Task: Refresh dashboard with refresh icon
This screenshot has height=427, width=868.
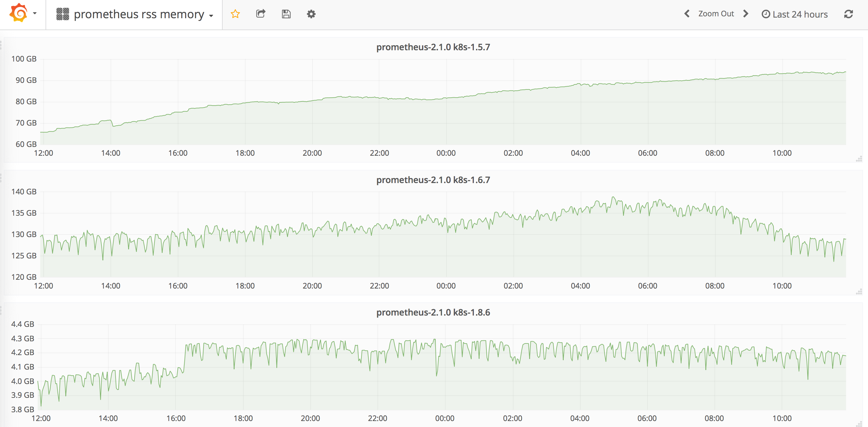Action: (x=848, y=14)
